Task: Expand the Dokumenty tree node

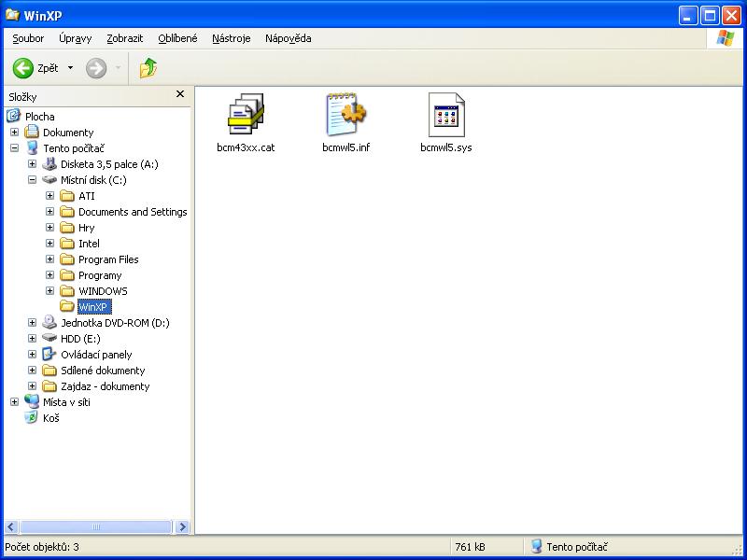Action: 14,132
